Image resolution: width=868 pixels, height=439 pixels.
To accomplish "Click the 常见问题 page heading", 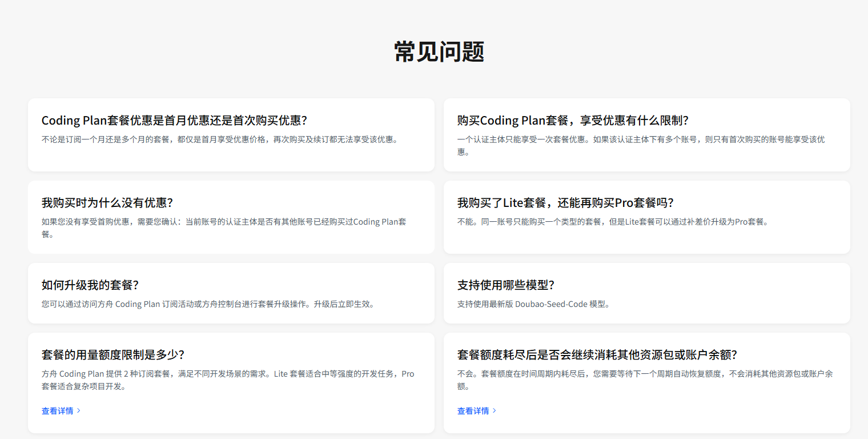I will 439,52.
